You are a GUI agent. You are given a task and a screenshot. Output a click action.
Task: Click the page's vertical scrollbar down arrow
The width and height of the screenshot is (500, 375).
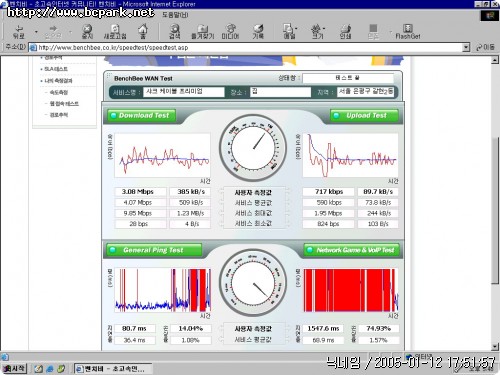[495, 347]
